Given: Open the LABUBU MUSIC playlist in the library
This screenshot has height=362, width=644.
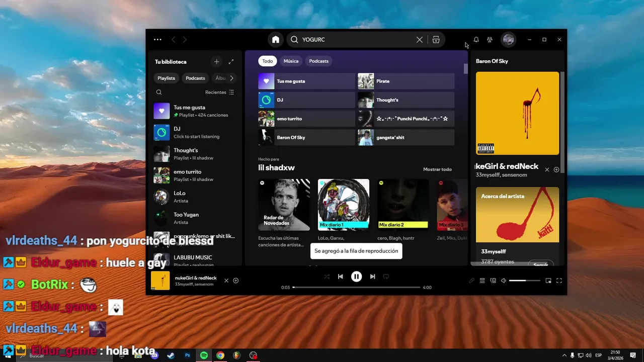Looking at the screenshot, I should (194, 259).
